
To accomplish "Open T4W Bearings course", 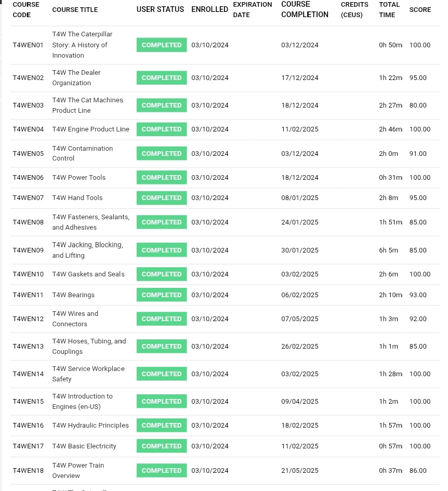I will tap(73, 295).
